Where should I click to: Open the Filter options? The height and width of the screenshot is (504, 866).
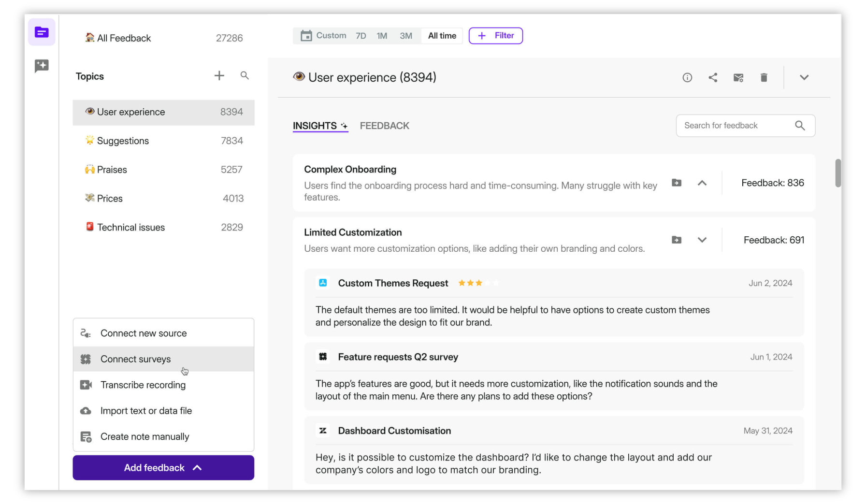pyautogui.click(x=495, y=35)
